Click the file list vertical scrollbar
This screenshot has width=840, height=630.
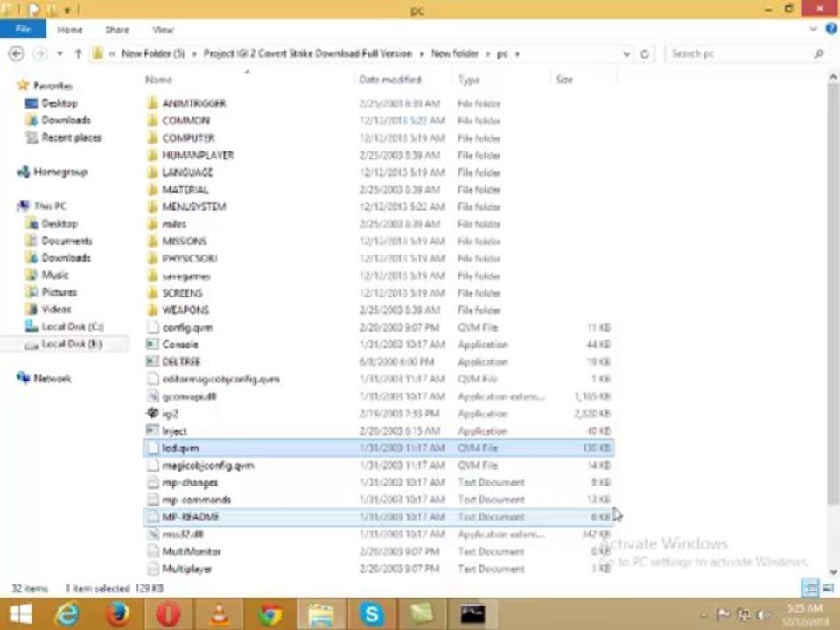tap(832, 294)
